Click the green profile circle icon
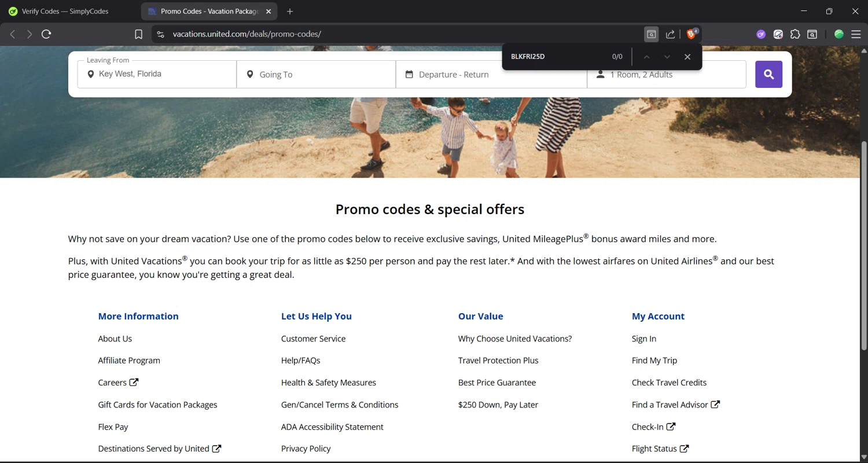This screenshot has width=868, height=463. point(838,34)
